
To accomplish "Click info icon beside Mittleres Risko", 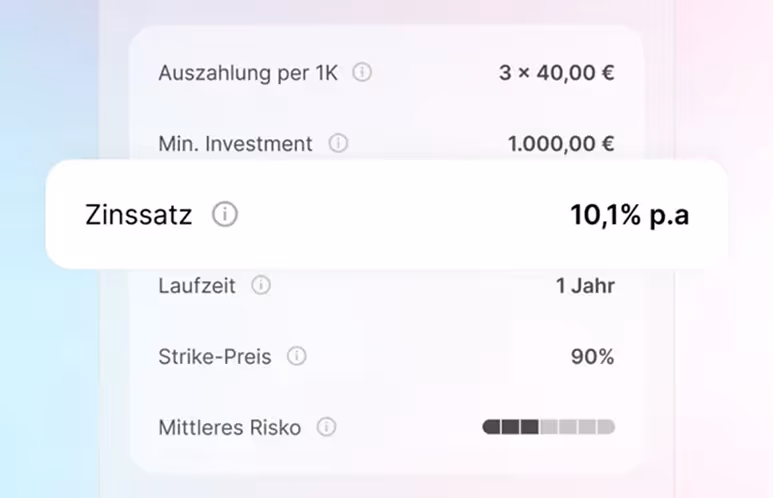I will click(326, 427).
